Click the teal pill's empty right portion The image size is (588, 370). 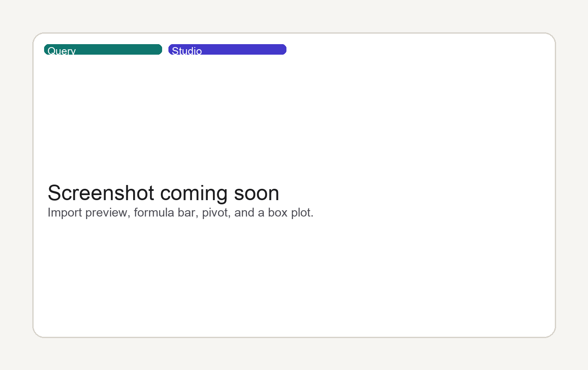[120, 49]
